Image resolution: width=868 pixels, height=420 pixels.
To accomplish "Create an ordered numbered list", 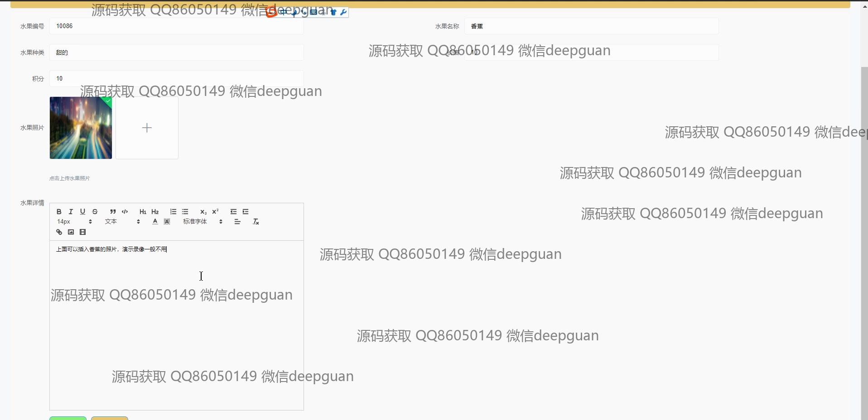I will click(x=173, y=211).
